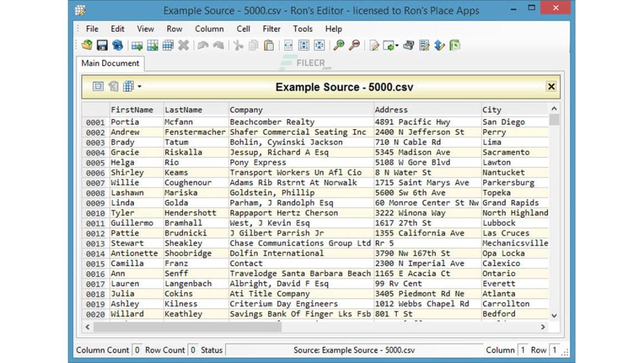Open the File menu
This screenshot has width=644, height=363.
point(92,29)
